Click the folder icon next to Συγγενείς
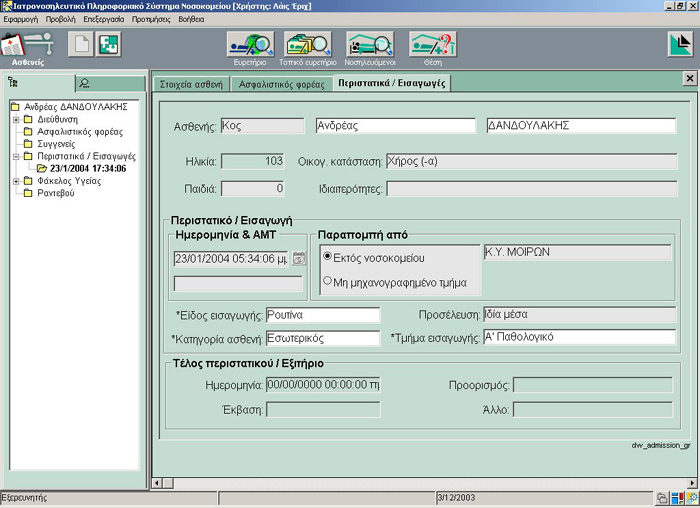 [28, 144]
